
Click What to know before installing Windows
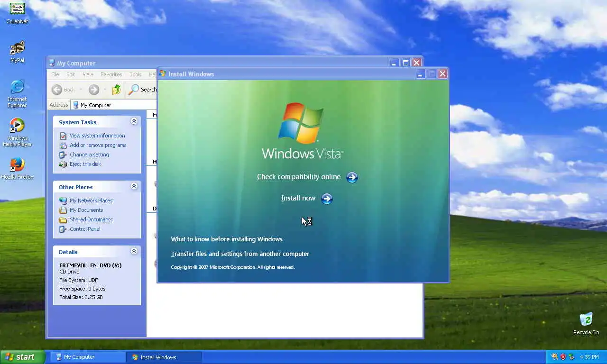[x=227, y=239]
